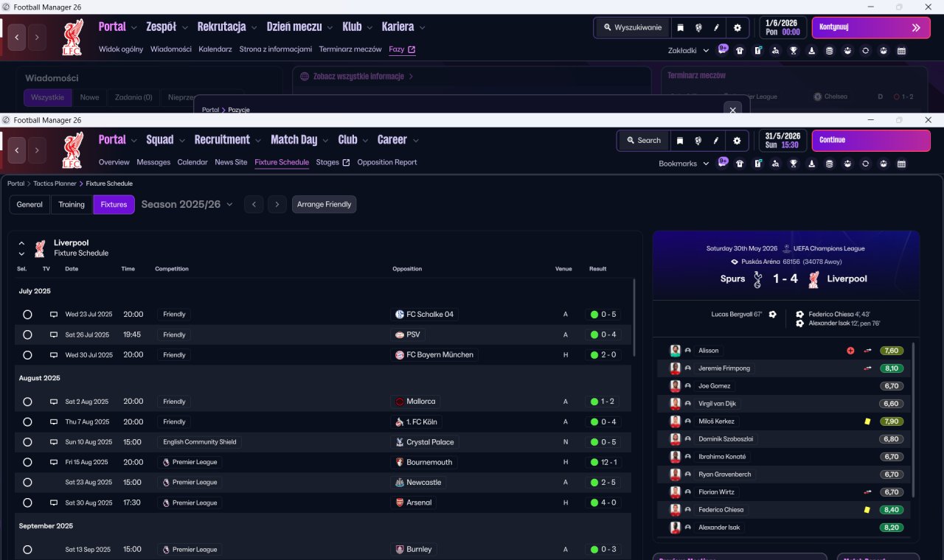Click the fixture list vertical scrollbar

point(634,317)
